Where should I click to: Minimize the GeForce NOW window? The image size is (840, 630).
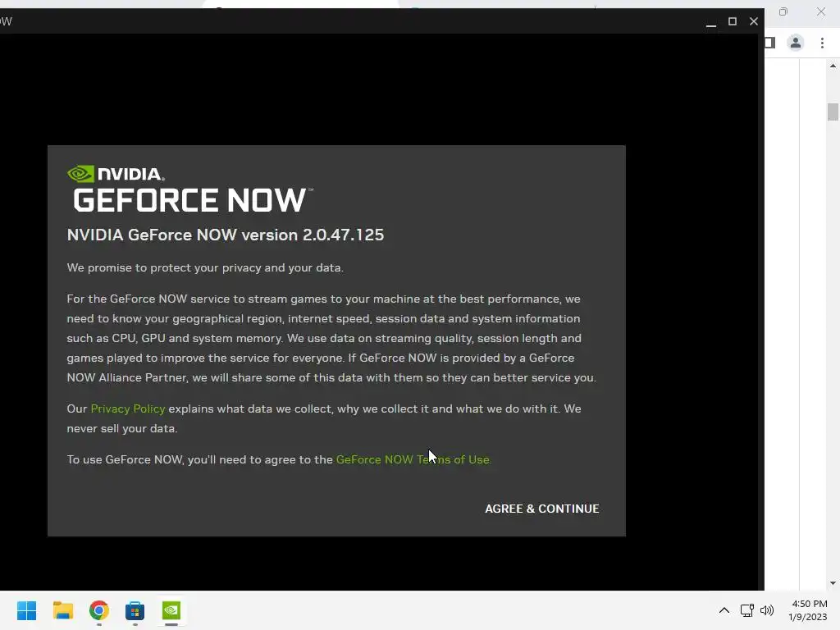click(711, 22)
